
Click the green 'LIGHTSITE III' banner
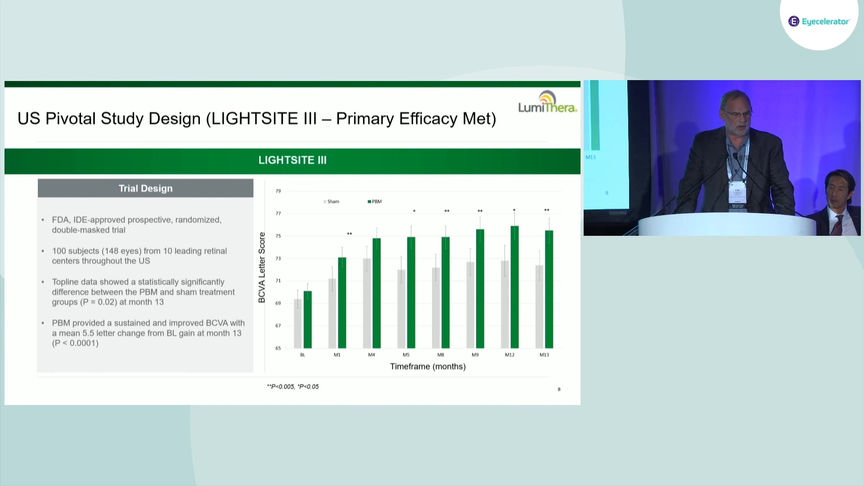click(x=292, y=160)
